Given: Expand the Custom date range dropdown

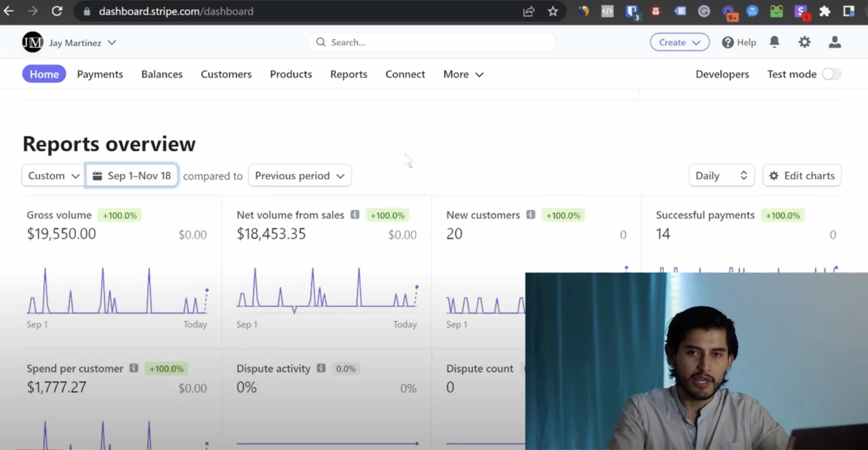Looking at the screenshot, I should coord(54,176).
